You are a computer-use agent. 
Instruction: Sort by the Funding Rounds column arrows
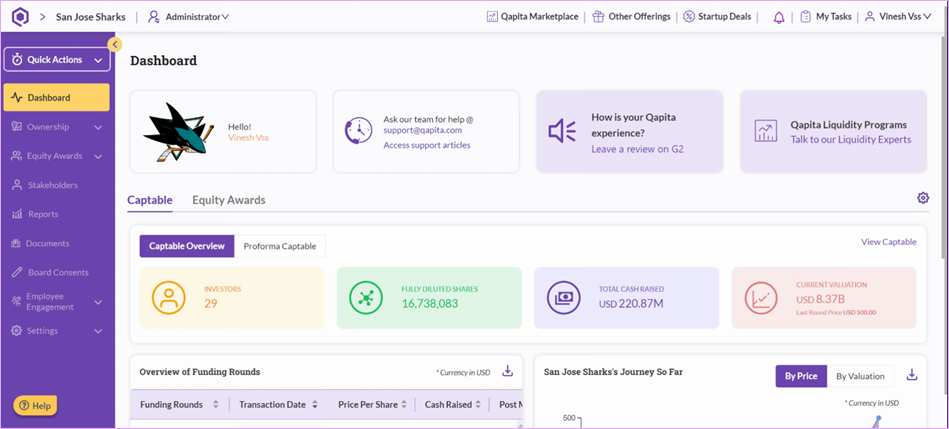pyautogui.click(x=216, y=405)
